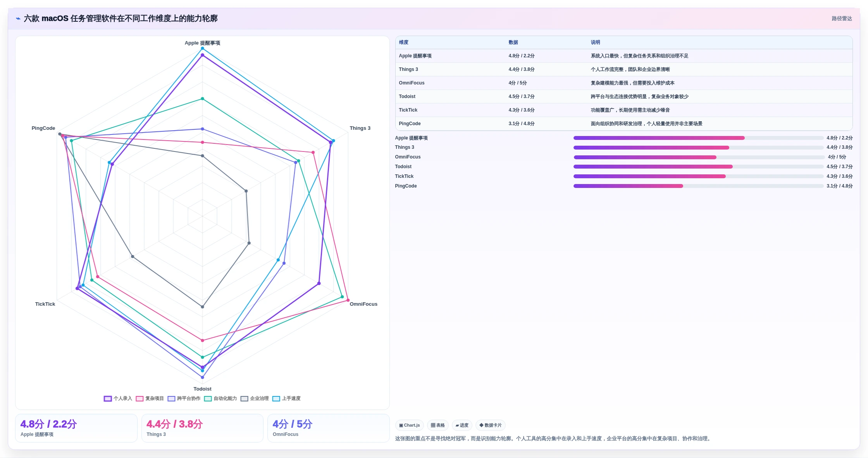This screenshot has height=458, width=868.
Task: Click the Todoist radar axis label
Action: coord(202,389)
